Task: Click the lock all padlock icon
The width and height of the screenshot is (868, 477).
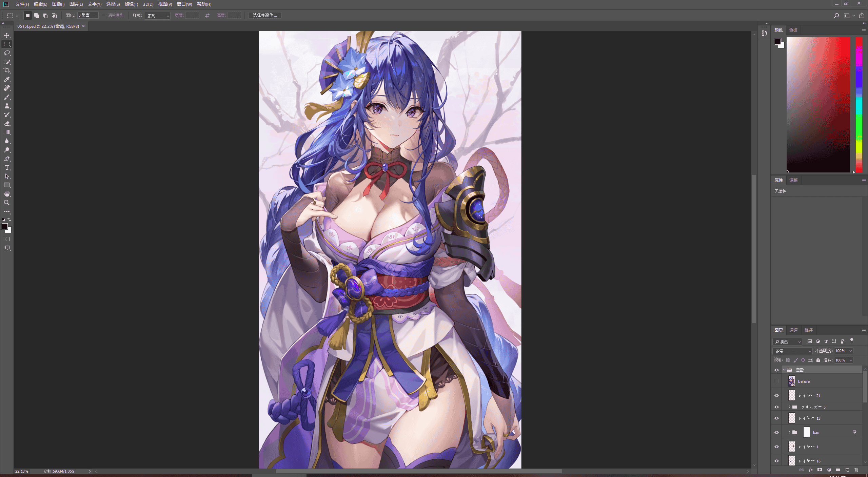Action: 818,360
